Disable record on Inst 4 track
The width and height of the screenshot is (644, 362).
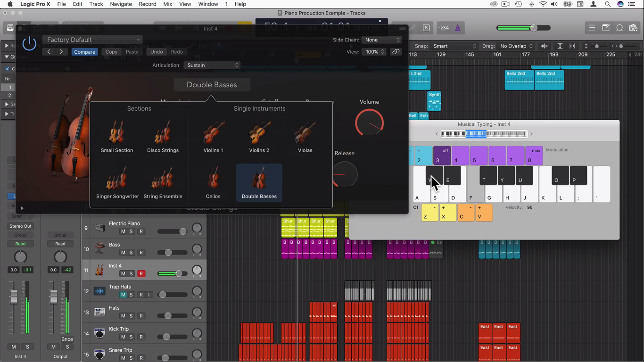141,274
